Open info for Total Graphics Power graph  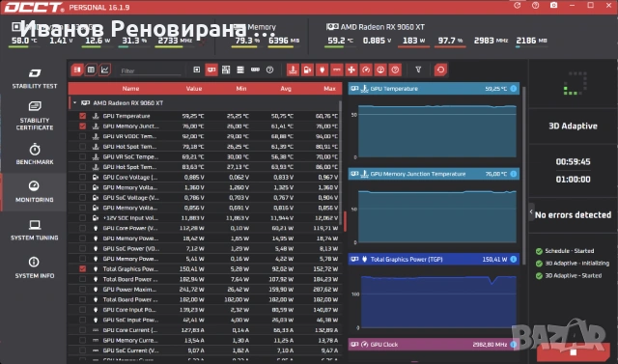(x=513, y=259)
